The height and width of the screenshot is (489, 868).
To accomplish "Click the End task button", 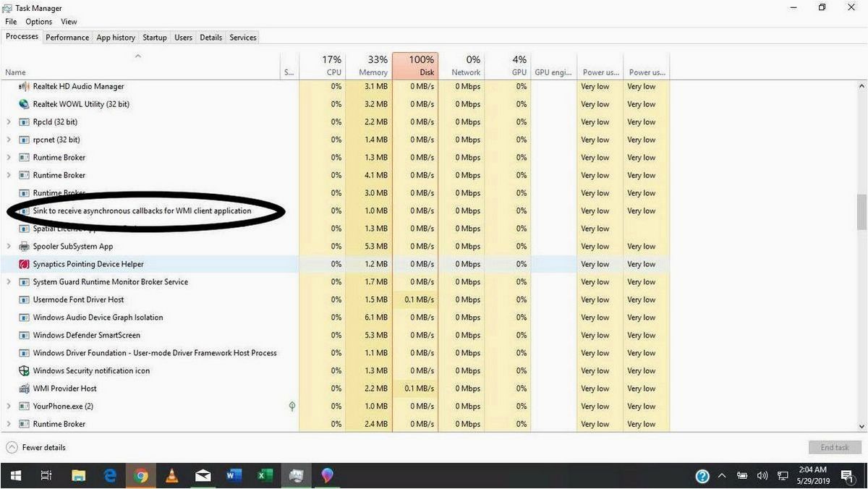I will point(835,448).
